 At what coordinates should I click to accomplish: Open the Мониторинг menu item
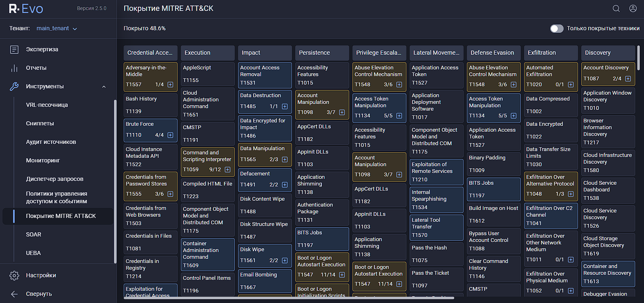(x=43, y=160)
